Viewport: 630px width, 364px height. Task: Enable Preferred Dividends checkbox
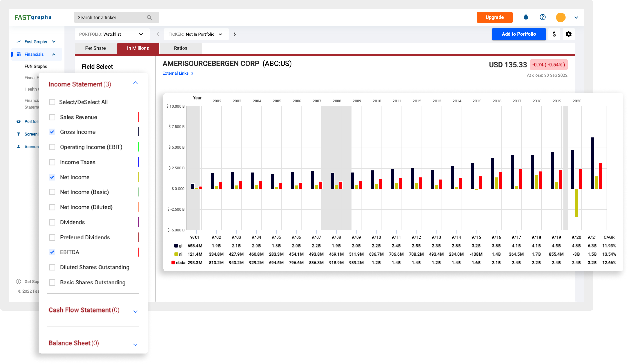(52, 237)
